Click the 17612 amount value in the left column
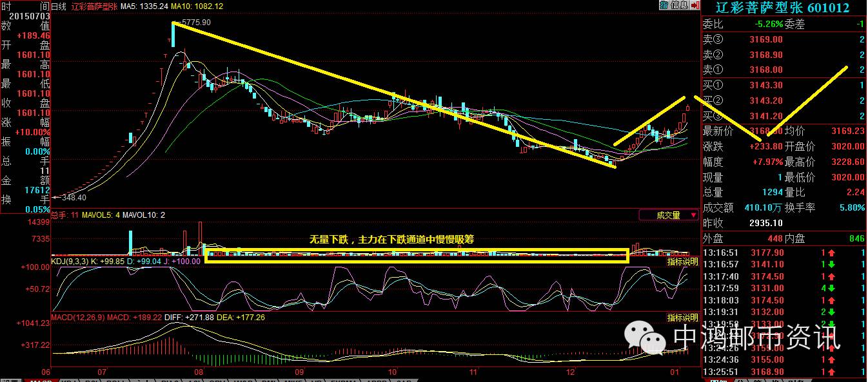 37,190
